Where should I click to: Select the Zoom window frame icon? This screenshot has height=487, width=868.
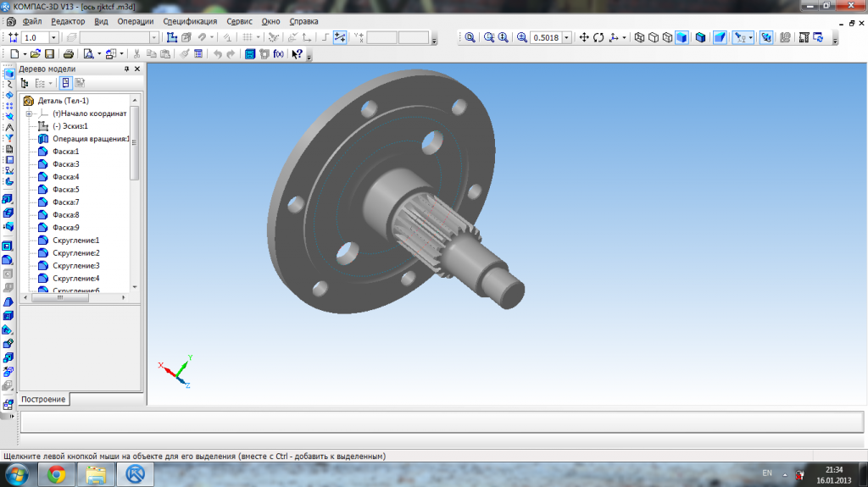489,37
